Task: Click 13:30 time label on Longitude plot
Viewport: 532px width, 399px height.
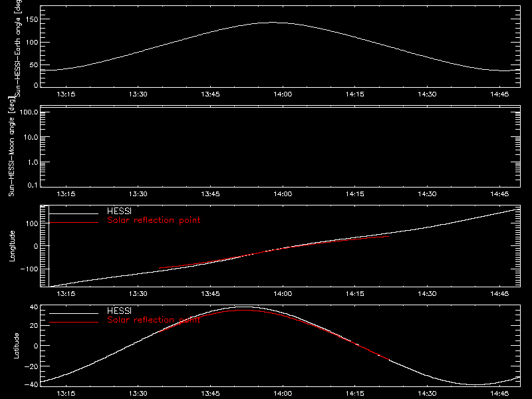Action: pos(138,293)
